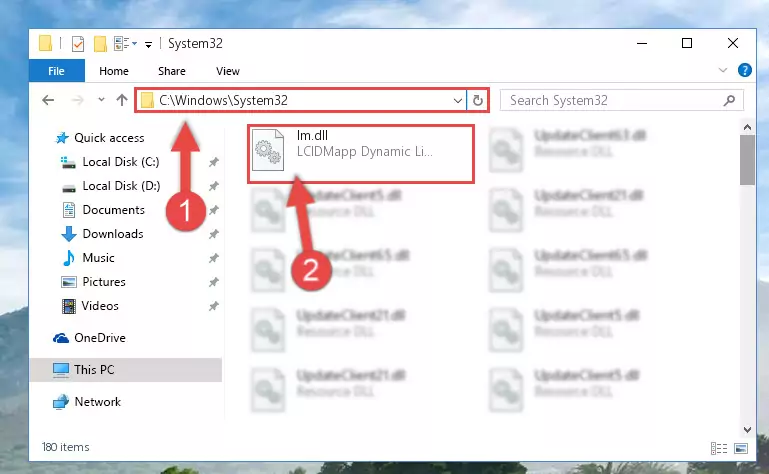Open the lm.dll file icon
This screenshot has height=474, width=769.
[268, 150]
